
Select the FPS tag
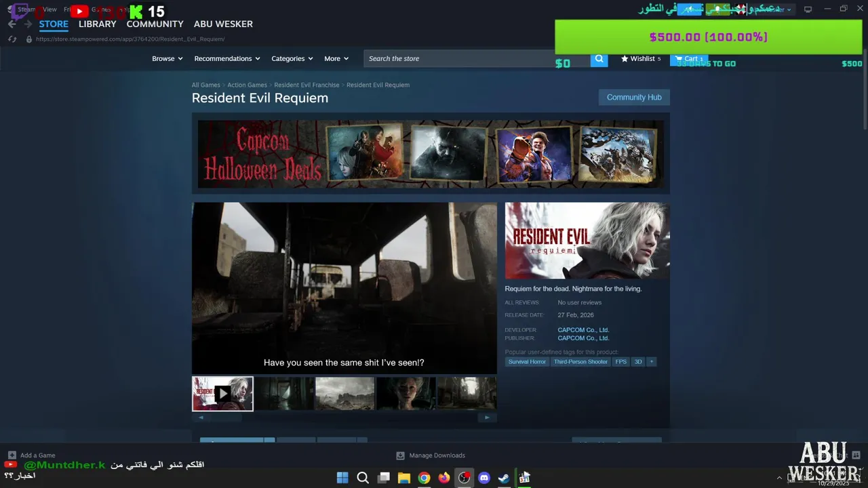point(620,362)
